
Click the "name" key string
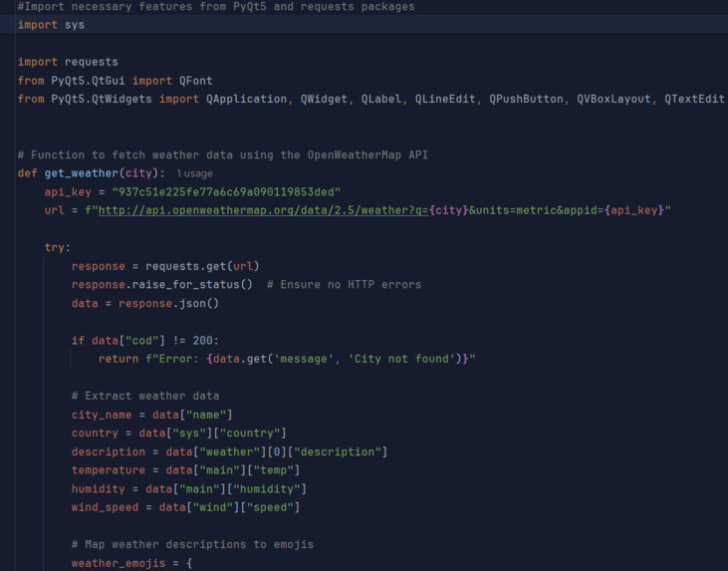(206, 415)
